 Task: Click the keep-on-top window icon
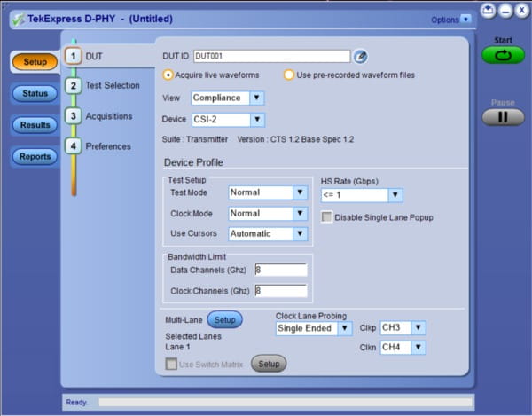488,11
